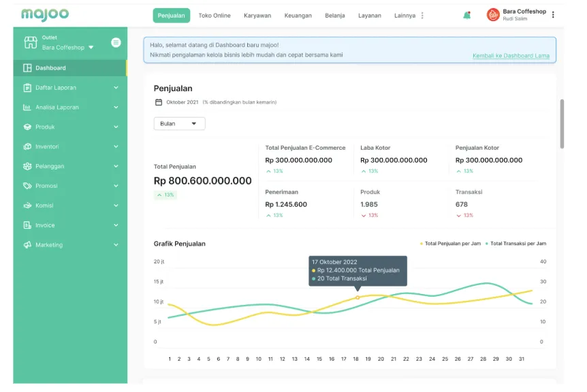587x392 pixels.
Task: Toggle sidebar with round hamburger button
Action: point(116,42)
